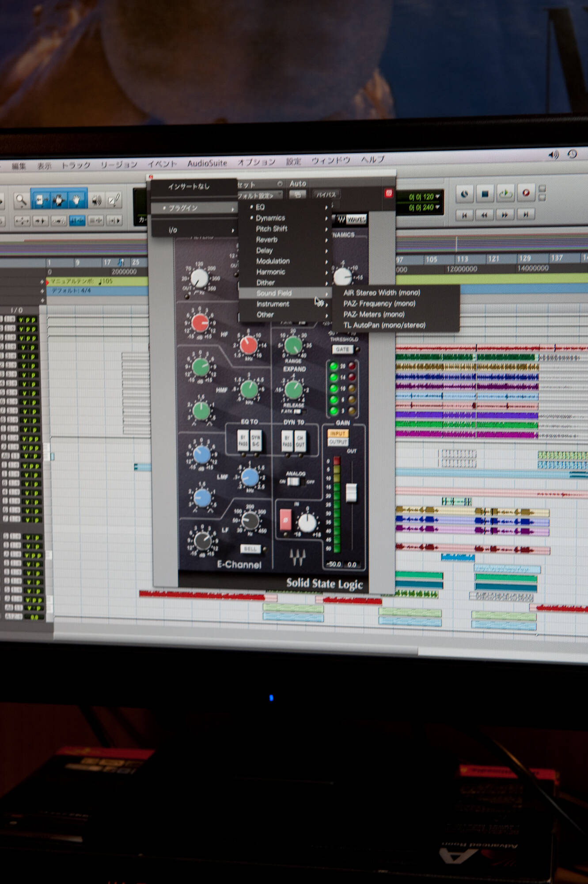588x884 pixels.
Task: Select the INPUT meter button
Action: click(x=338, y=433)
